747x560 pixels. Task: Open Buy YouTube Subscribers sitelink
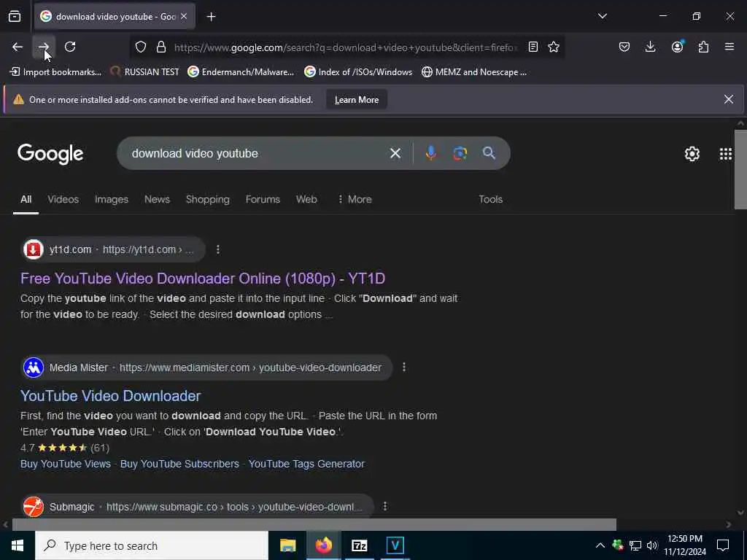(x=179, y=464)
